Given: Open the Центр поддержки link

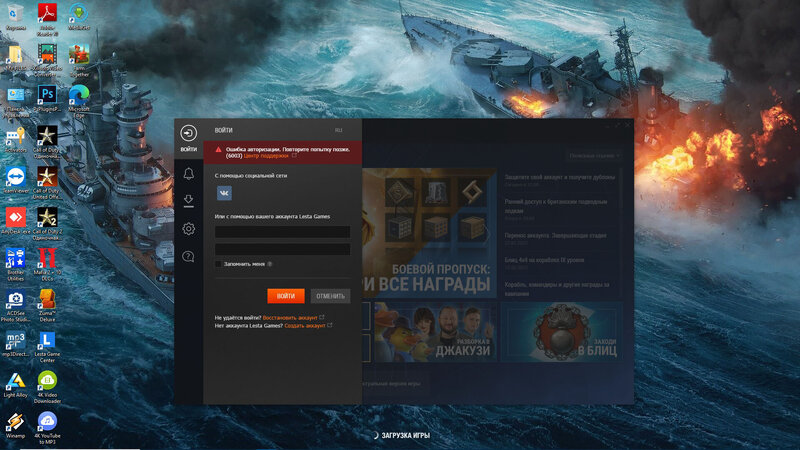Looking at the screenshot, I should point(266,156).
